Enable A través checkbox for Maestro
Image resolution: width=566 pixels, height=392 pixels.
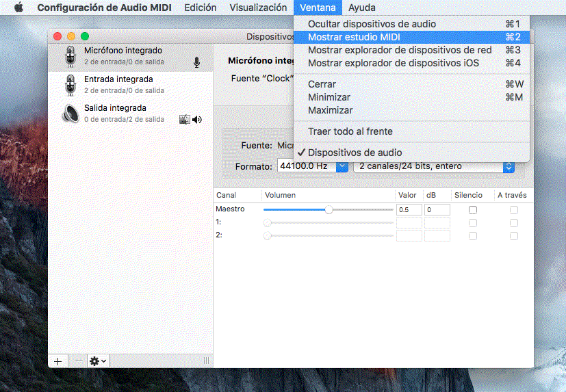pos(514,210)
